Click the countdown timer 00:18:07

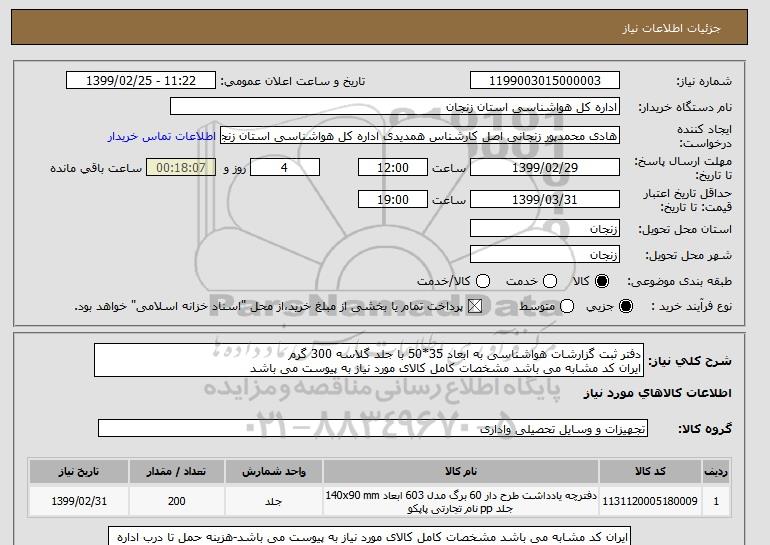pos(181,167)
